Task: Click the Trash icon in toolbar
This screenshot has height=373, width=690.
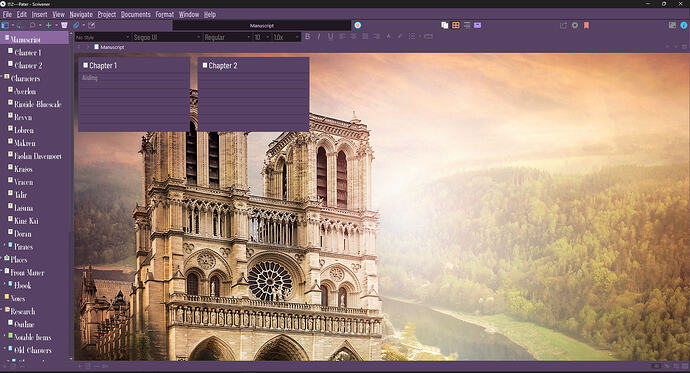Action: (64, 26)
